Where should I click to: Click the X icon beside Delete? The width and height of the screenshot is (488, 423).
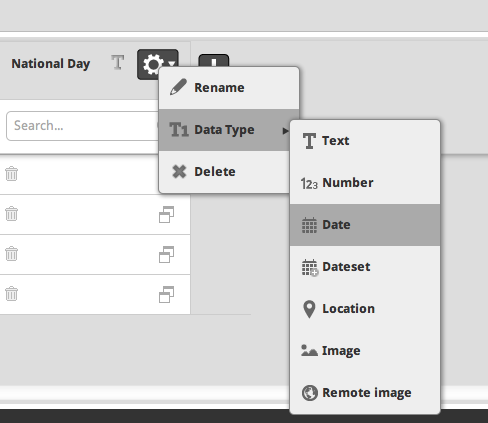(x=179, y=172)
